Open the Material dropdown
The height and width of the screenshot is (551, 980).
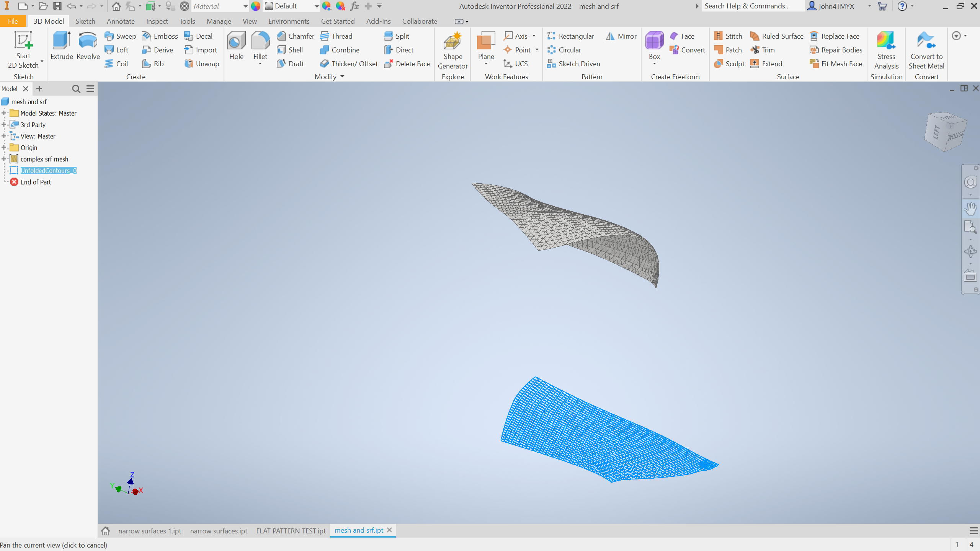tap(245, 6)
